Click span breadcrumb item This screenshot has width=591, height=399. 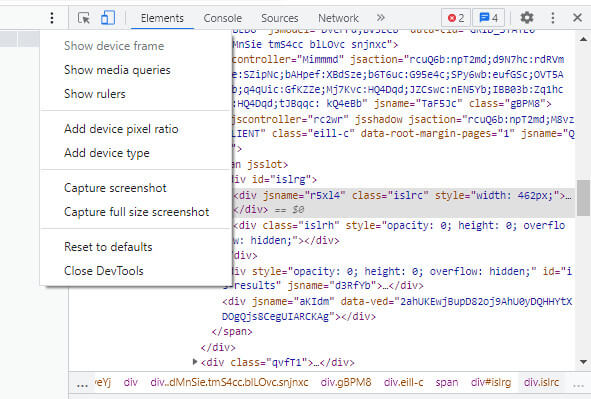(447, 382)
